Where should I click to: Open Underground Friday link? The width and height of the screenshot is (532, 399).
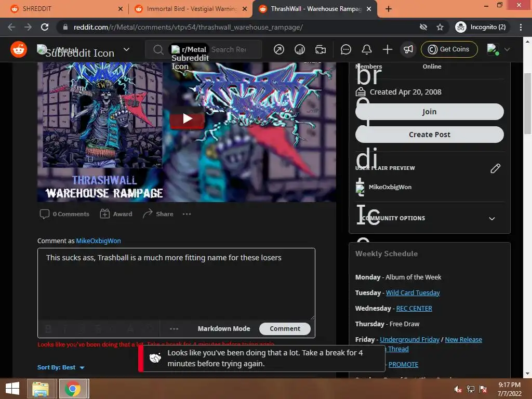click(x=409, y=340)
